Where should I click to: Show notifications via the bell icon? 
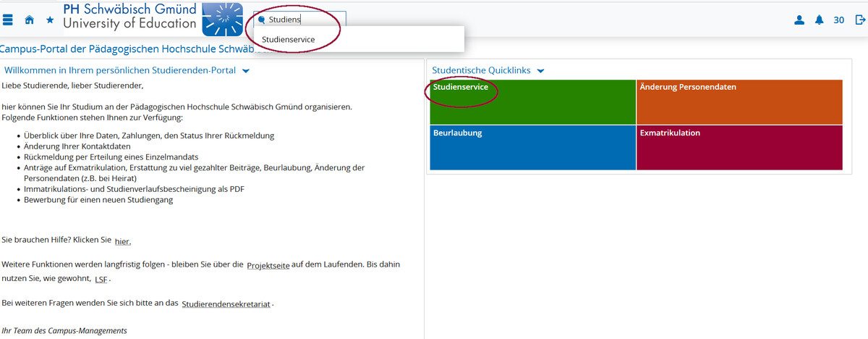pos(820,20)
